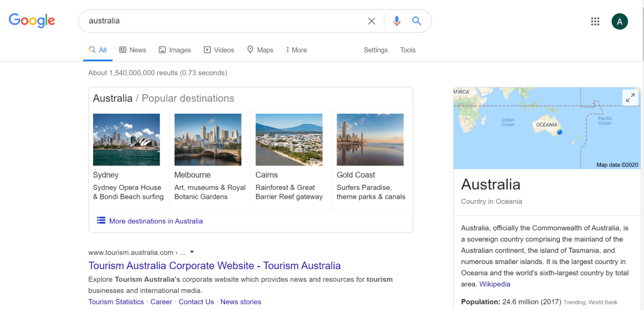Expand the map to full view

(630, 97)
